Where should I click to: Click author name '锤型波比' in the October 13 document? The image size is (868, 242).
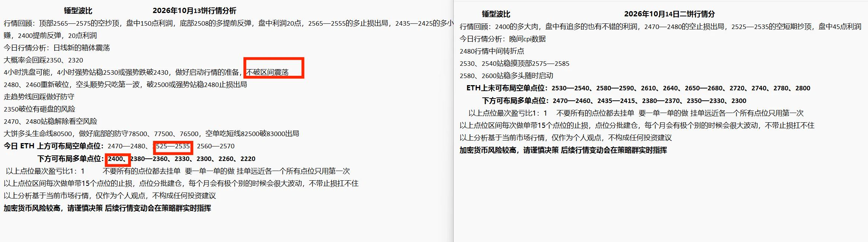pyautogui.click(x=78, y=11)
